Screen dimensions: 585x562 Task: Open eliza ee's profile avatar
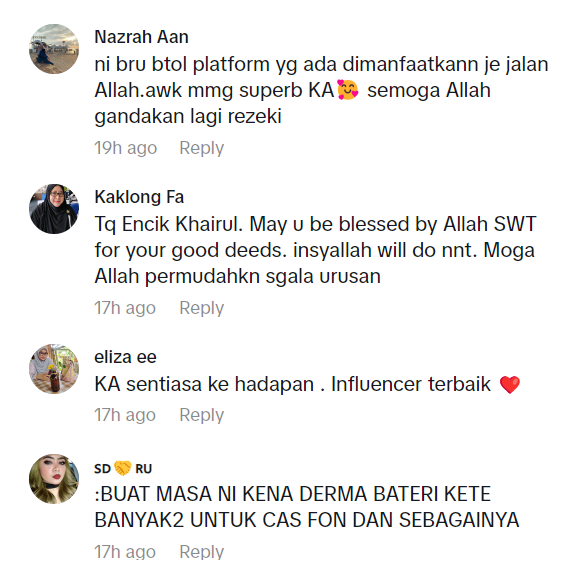(54, 369)
